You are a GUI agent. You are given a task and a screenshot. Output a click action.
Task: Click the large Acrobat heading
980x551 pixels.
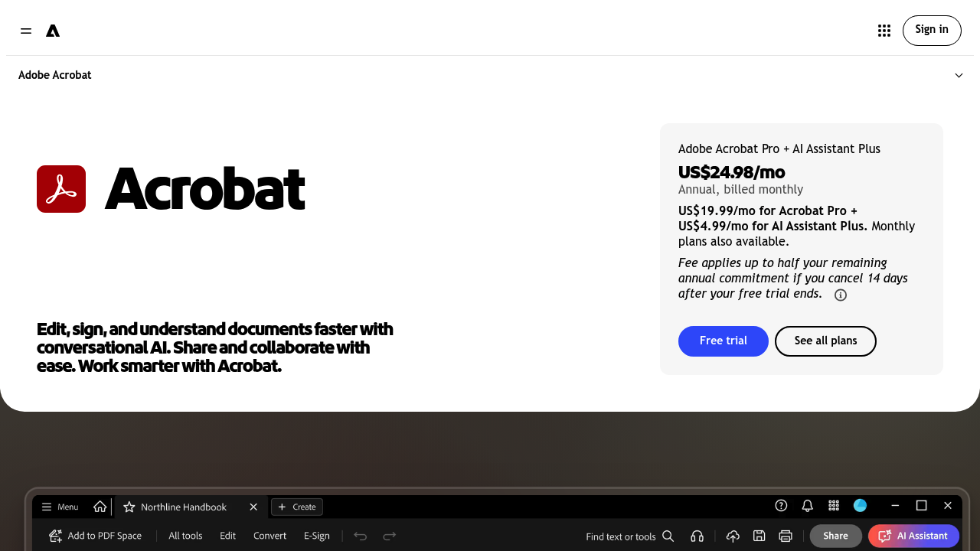[x=204, y=189]
